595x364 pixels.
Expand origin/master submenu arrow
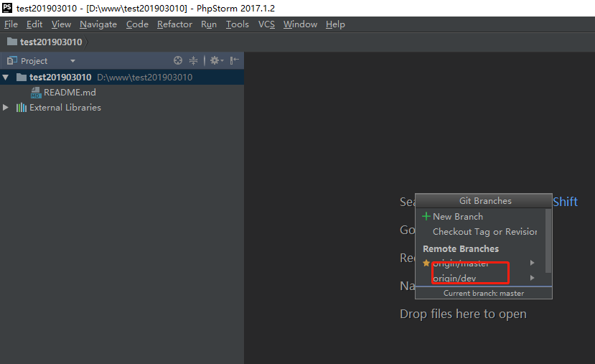533,263
